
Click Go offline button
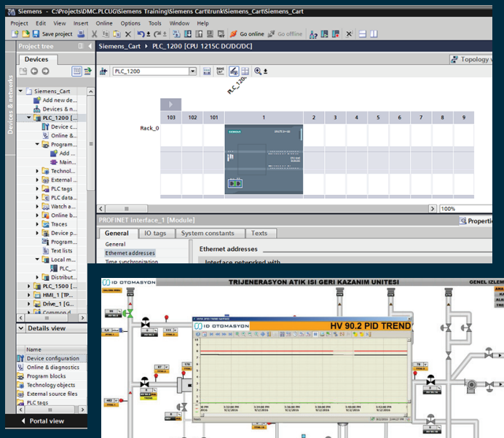tap(285, 33)
